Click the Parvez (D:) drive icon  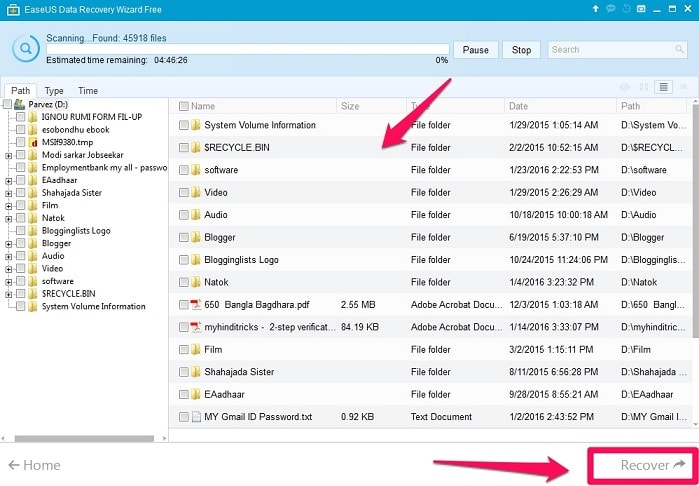(x=19, y=104)
